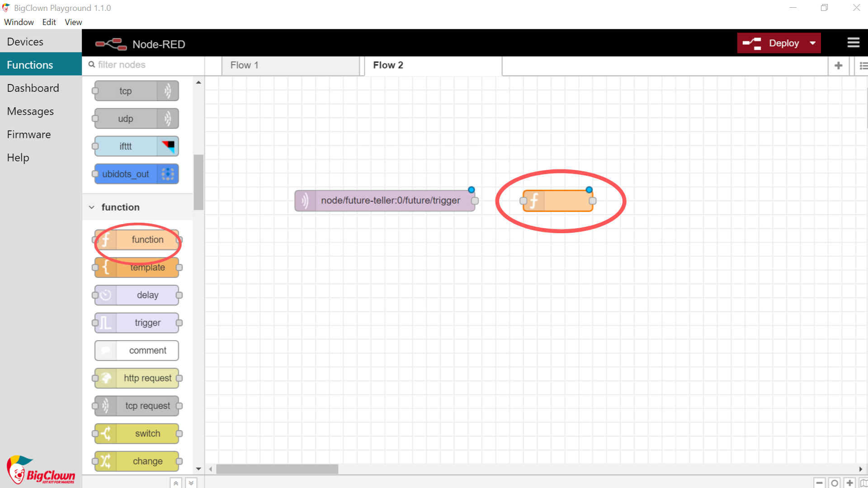
Task: Select the http request palette node
Action: [x=137, y=378]
